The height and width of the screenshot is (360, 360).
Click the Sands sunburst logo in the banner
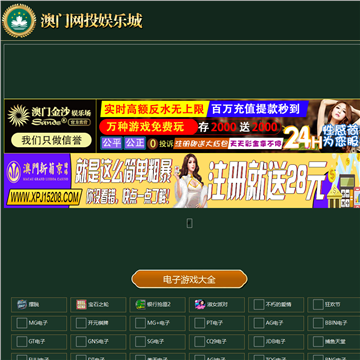pyautogui.click(x=18, y=116)
